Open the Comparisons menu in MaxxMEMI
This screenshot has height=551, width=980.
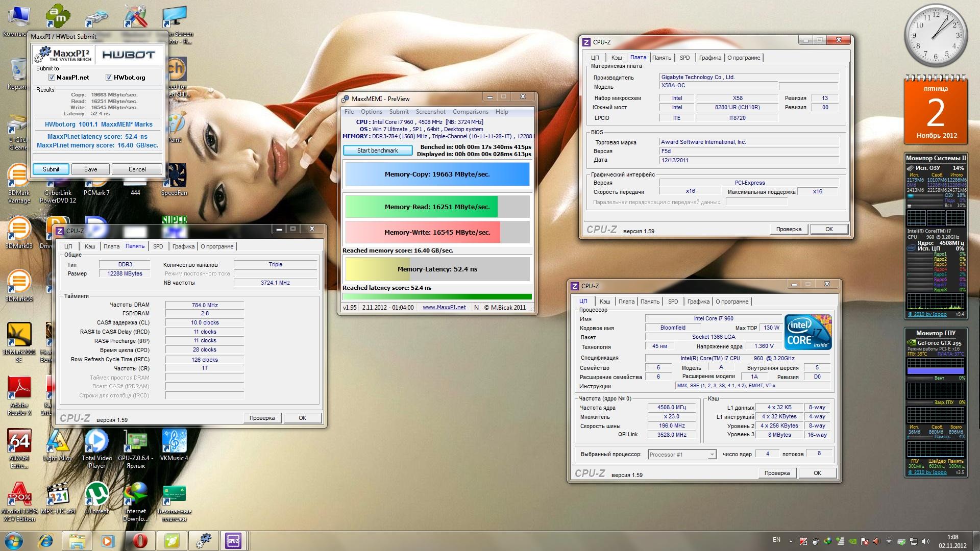tap(470, 112)
